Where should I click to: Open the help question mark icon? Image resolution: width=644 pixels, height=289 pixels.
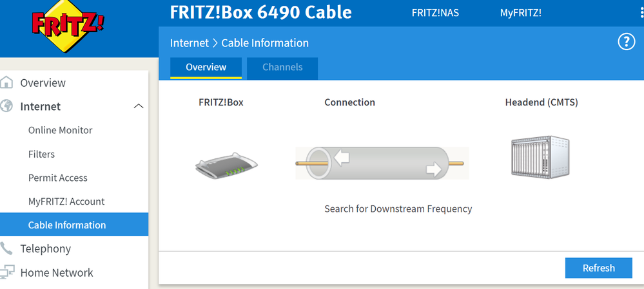click(626, 42)
